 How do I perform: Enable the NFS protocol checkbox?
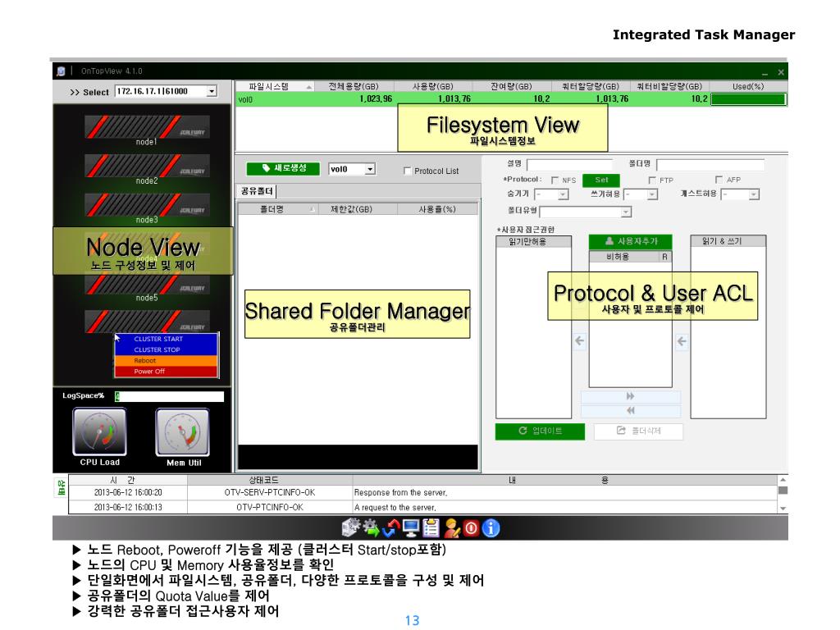coord(555,180)
